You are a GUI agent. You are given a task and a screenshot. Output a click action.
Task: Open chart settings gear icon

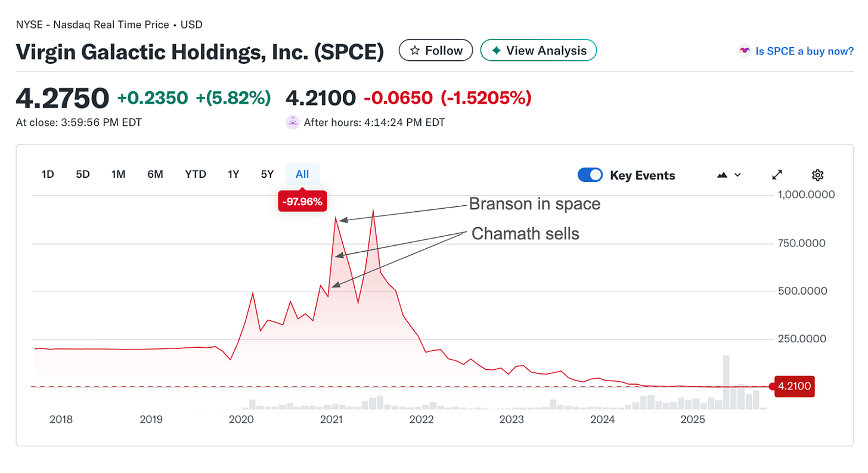817,175
